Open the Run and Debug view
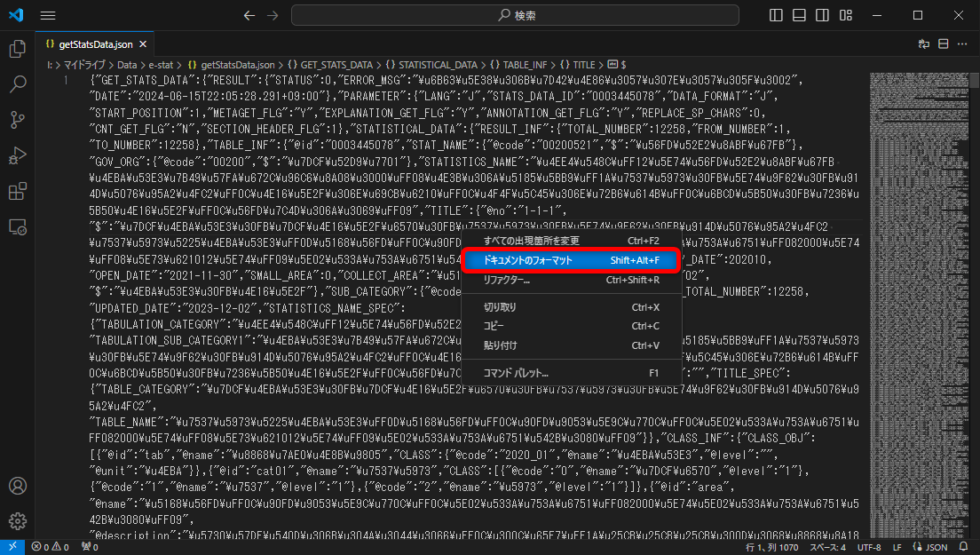980x555 pixels. point(17,156)
